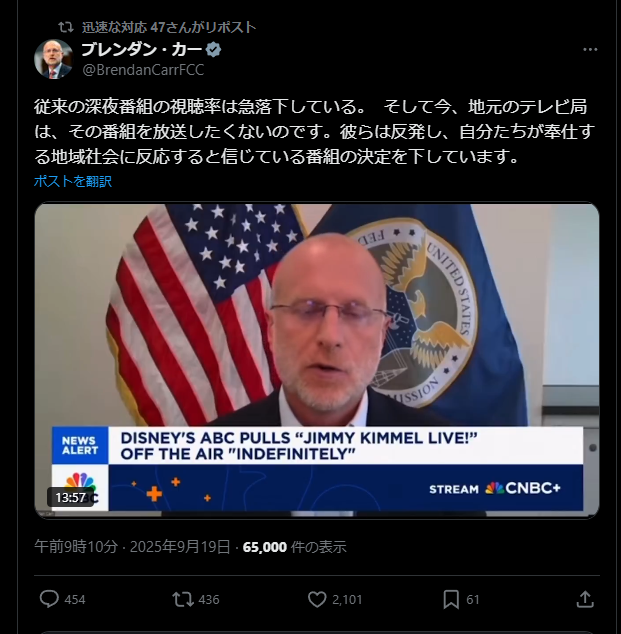Click the 2,101 likes count
Screen dimensions: 621x634
[x=347, y=599]
